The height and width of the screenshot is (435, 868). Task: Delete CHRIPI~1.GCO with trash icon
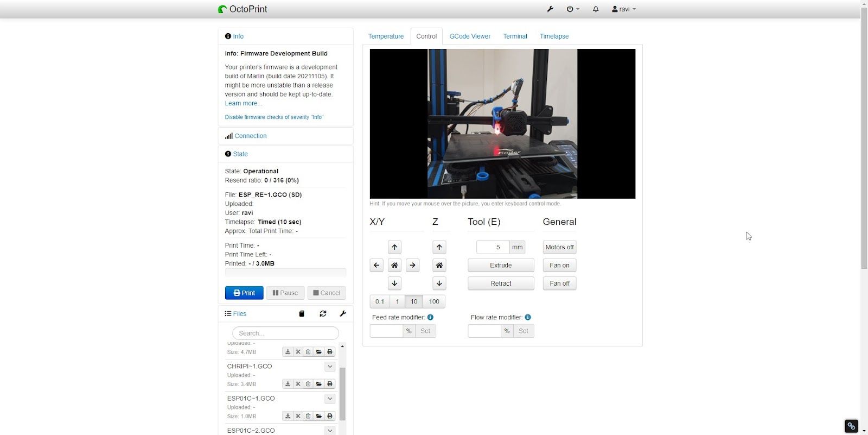(x=308, y=384)
